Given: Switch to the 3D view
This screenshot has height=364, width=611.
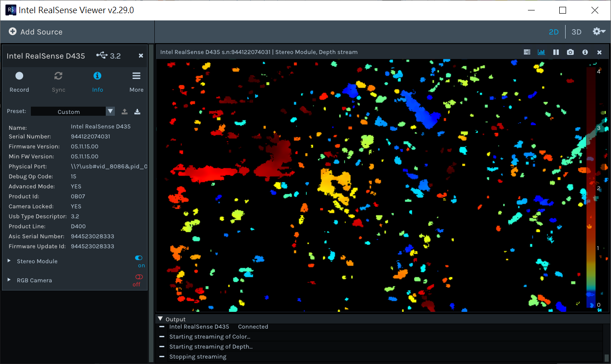Looking at the screenshot, I should pyautogui.click(x=577, y=32).
